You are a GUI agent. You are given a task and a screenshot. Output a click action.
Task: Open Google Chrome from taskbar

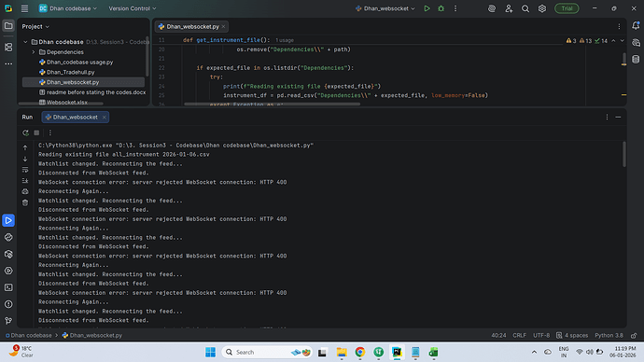[x=359, y=352]
